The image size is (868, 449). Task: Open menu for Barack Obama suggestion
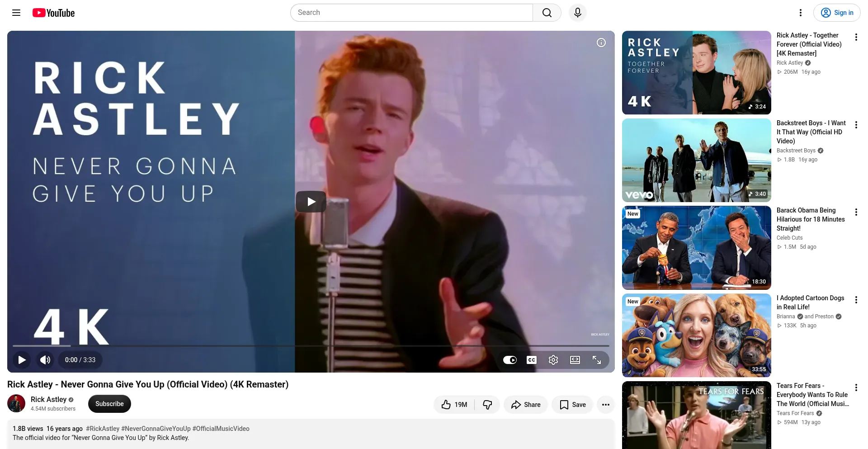856,212
